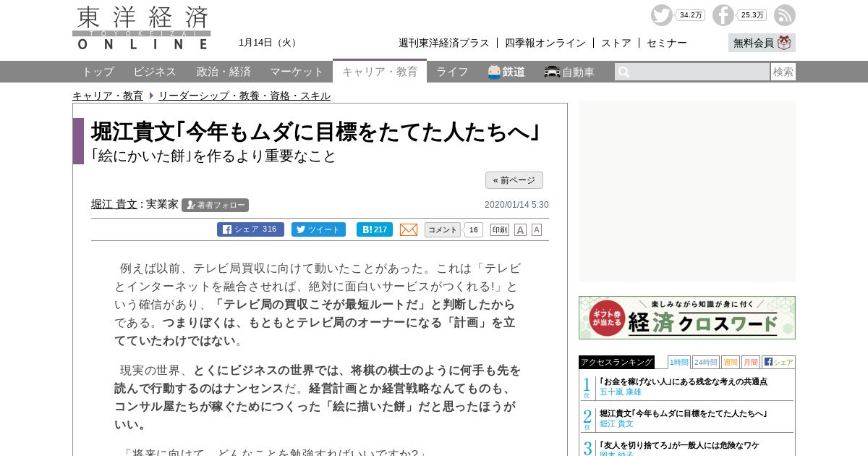Click the article headline 堀江貴文「今年もムダに目標をたてた人たちへ」
This screenshot has width=868, height=456.
[x=316, y=132]
